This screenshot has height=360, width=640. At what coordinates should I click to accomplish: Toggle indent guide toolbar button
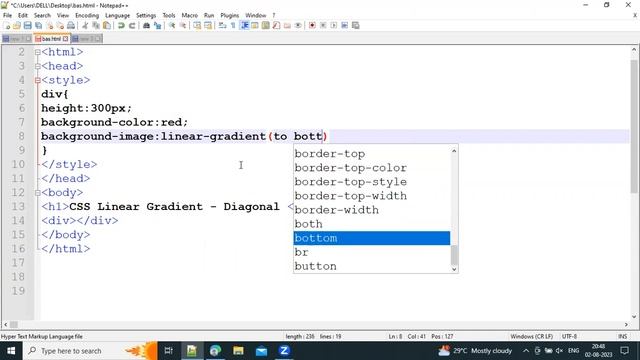[x=244, y=25]
